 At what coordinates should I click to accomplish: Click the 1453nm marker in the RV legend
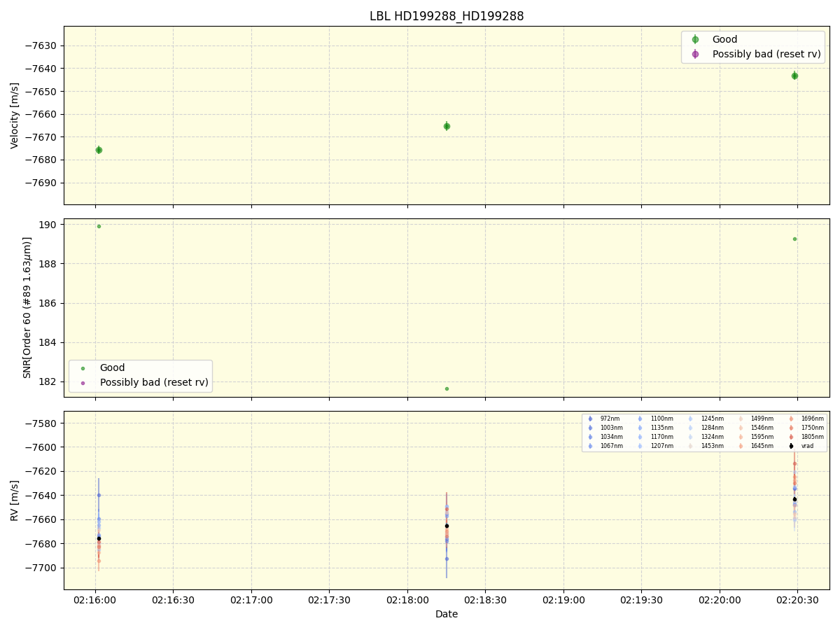point(691,446)
